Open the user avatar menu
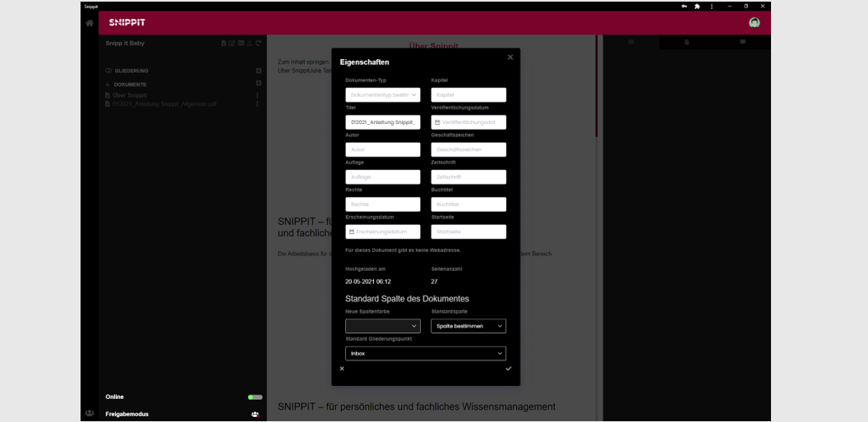Image resolution: width=868 pixels, height=422 pixels. 754,23
